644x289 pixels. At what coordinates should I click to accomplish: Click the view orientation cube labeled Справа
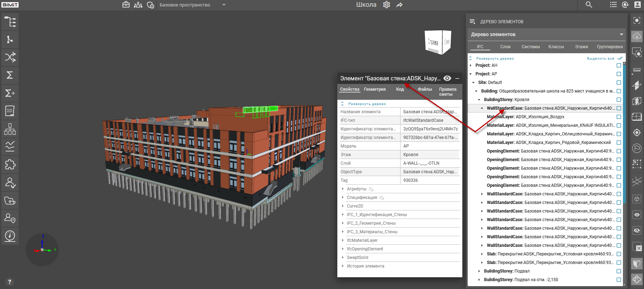(x=433, y=42)
